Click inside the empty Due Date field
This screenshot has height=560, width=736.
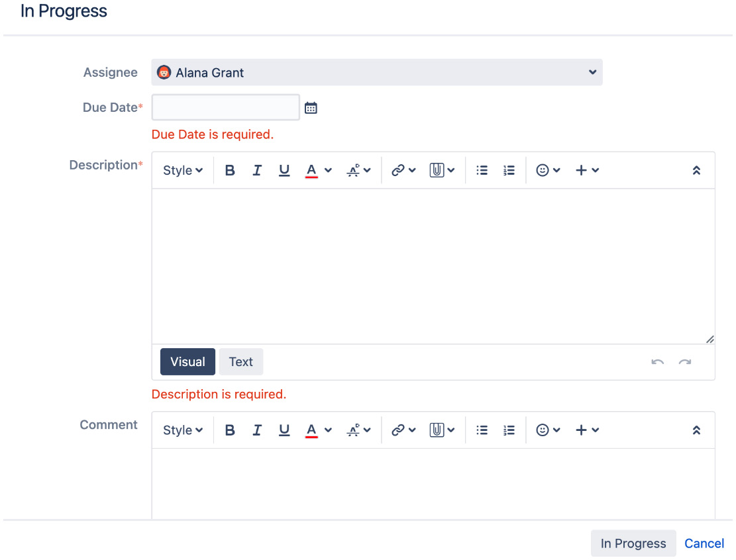tap(225, 107)
